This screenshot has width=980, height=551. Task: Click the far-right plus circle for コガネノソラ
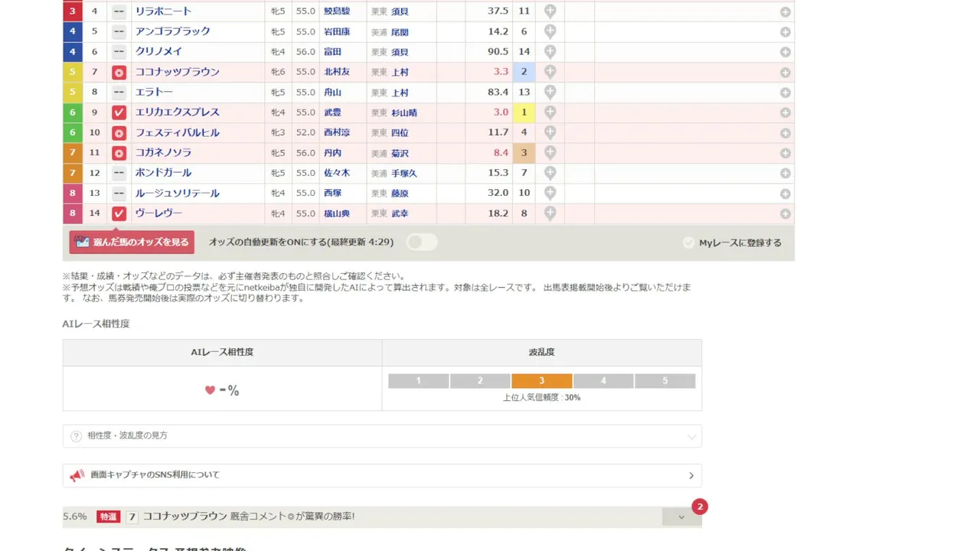786,153
